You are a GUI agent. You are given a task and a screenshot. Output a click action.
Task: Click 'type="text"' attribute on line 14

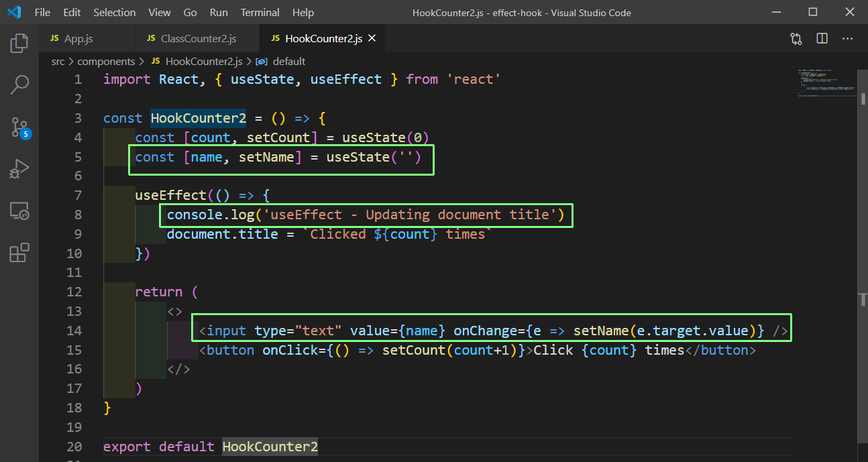299,331
